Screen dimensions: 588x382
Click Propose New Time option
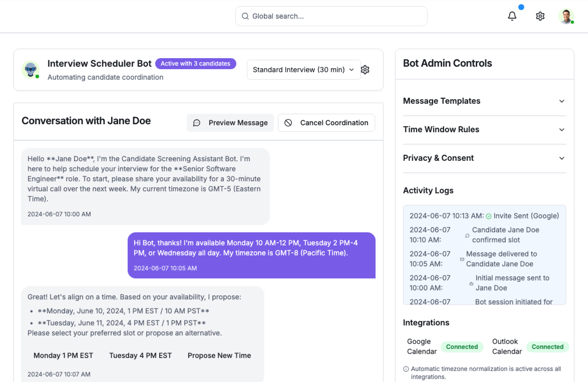[x=219, y=355]
